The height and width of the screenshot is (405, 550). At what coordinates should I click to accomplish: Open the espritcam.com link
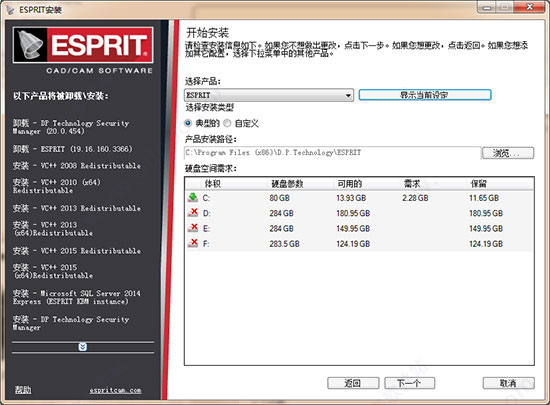115,390
